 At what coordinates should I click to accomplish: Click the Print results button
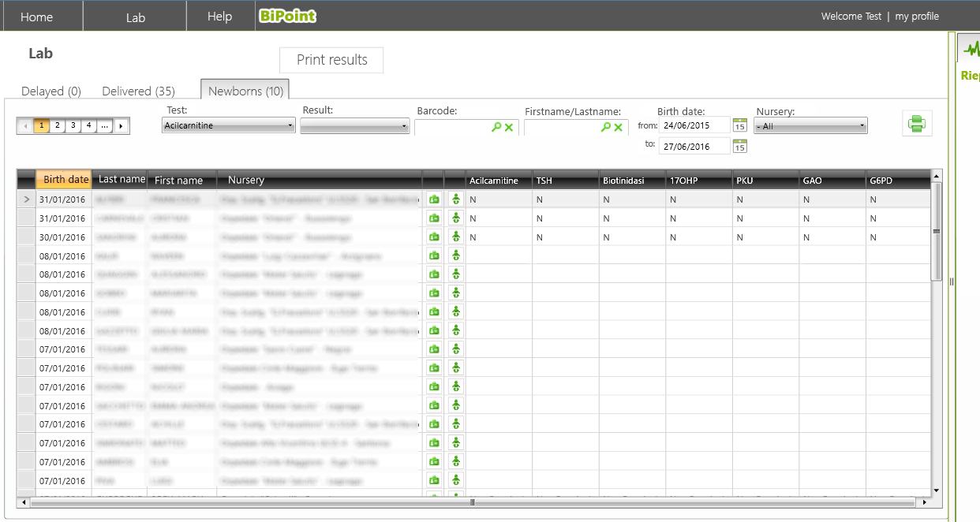[331, 60]
